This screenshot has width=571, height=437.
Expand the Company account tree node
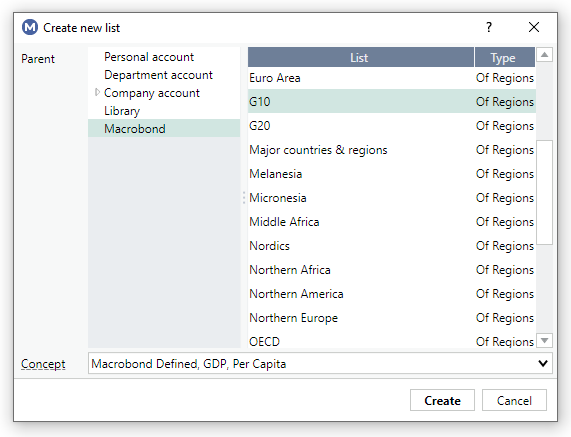pyautogui.click(x=97, y=92)
